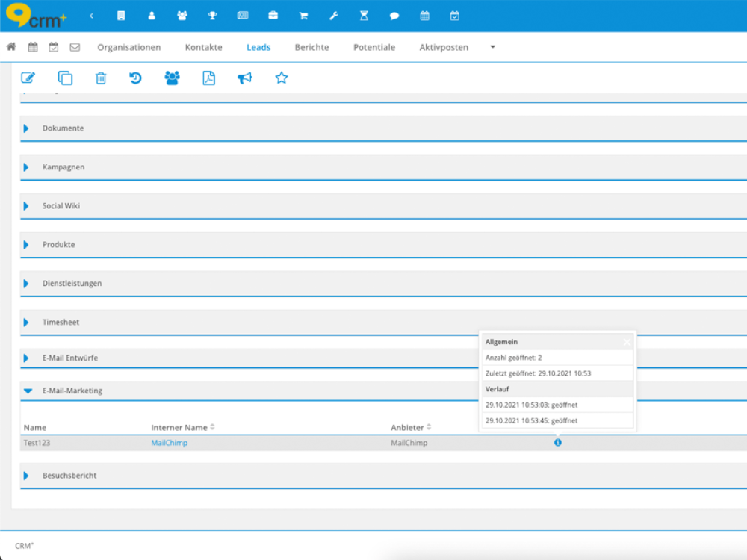
Task: Collapse the E-Mail-Marketing section
Action: pyautogui.click(x=28, y=391)
